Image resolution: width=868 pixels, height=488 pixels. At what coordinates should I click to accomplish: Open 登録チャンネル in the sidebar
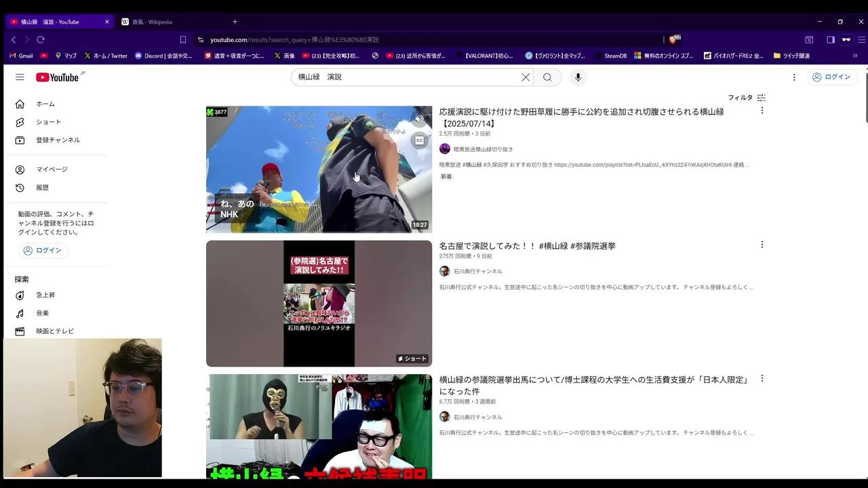click(x=58, y=140)
